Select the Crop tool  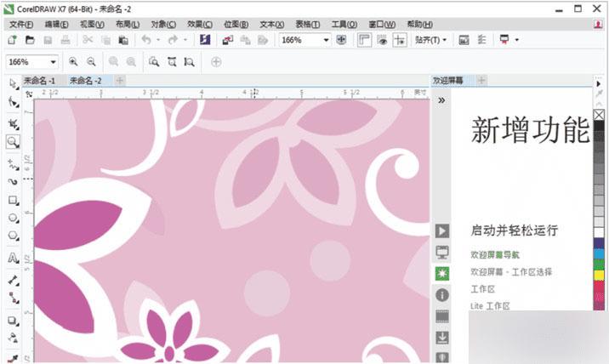click(14, 122)
